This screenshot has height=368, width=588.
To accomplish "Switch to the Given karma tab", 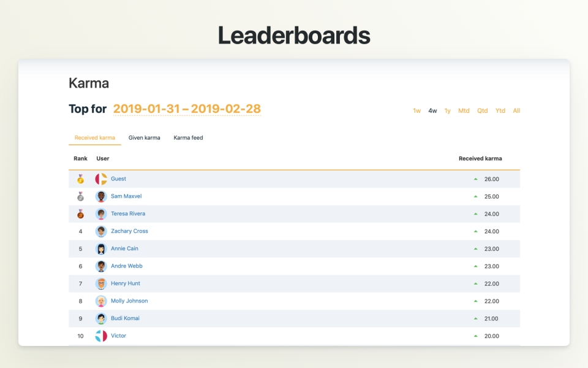I will [x=144, y=138].
